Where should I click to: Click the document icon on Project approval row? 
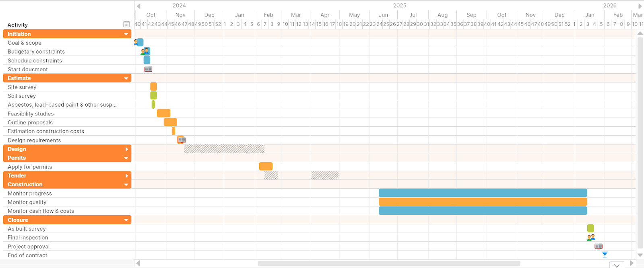coord(599,246)
